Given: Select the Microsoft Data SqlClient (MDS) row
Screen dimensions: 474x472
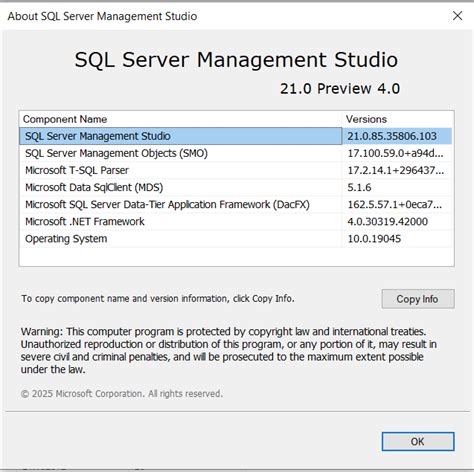Looking at the screenshot, I should (236, 187).
